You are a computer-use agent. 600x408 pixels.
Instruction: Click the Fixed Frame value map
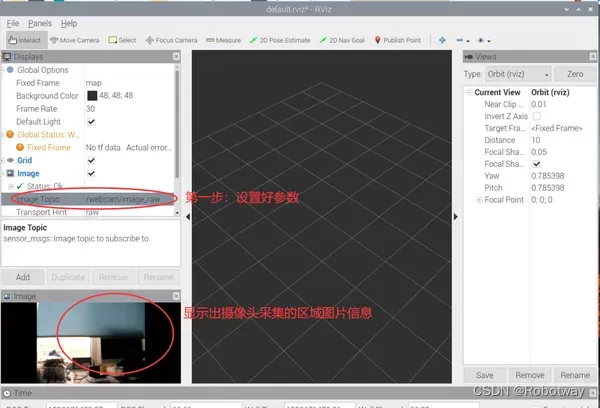94,83
